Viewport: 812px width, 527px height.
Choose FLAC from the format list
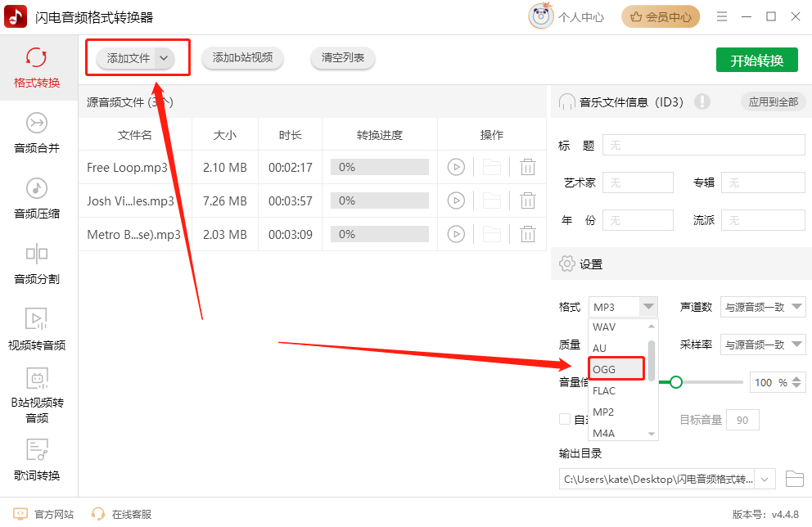point(618,391)
